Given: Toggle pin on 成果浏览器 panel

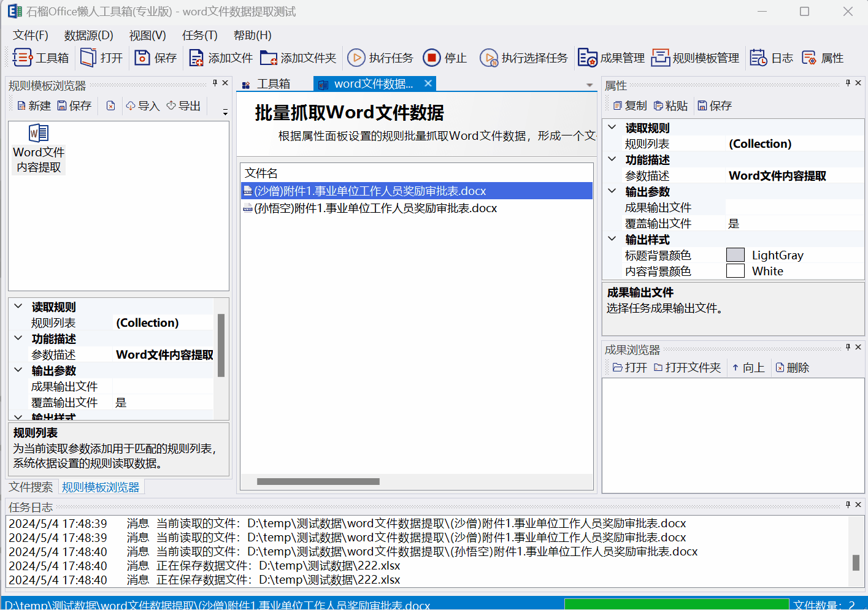Looking at the screenshot, I should [848, 347].
